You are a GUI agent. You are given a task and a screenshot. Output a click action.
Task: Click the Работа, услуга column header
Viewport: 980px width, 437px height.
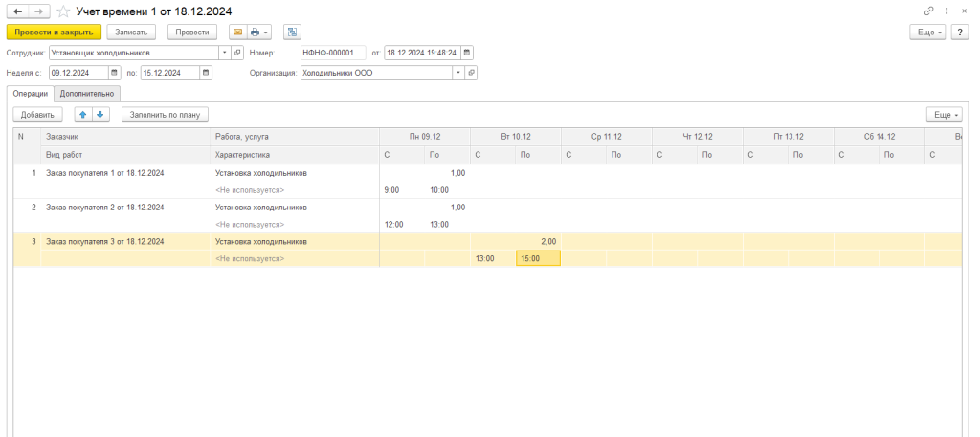[295, 136]
